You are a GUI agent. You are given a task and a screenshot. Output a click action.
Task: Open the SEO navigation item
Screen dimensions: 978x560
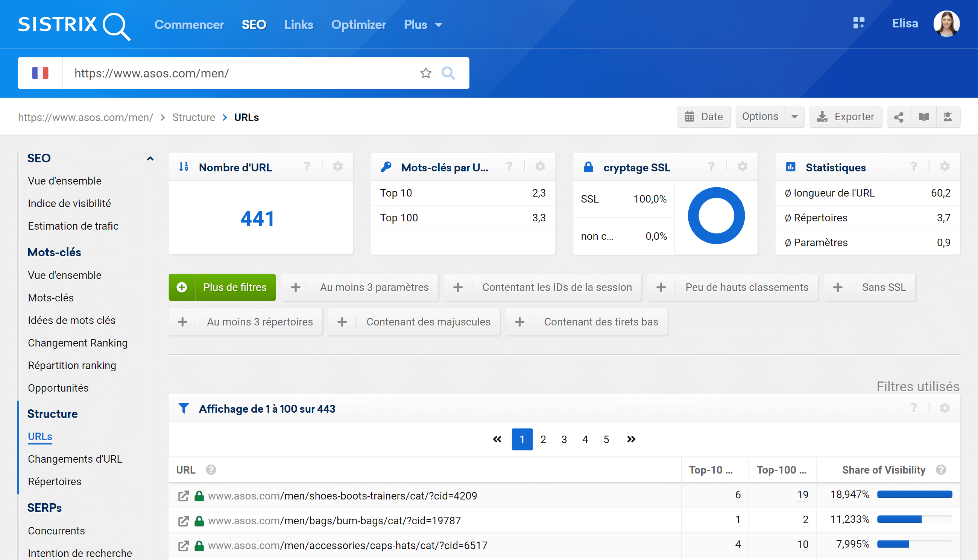(254, 24)
